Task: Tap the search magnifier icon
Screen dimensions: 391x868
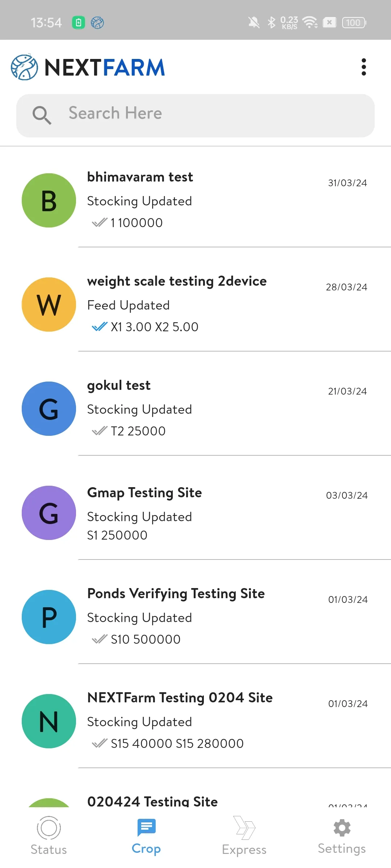Action: tap(42, 115)
